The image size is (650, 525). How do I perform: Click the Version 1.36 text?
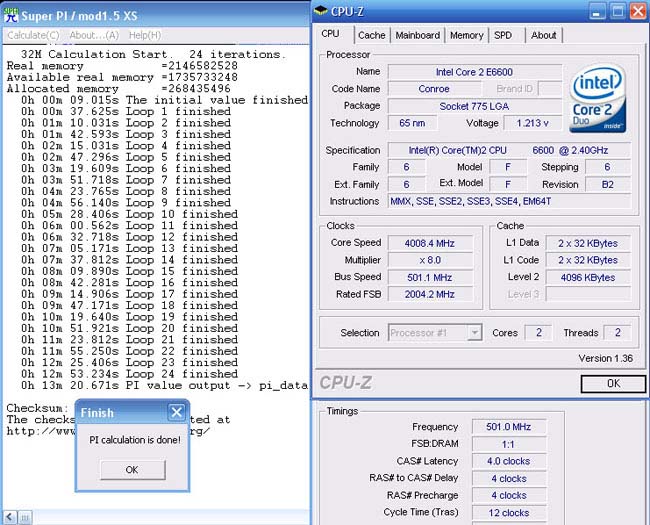(x=606, y=358)
